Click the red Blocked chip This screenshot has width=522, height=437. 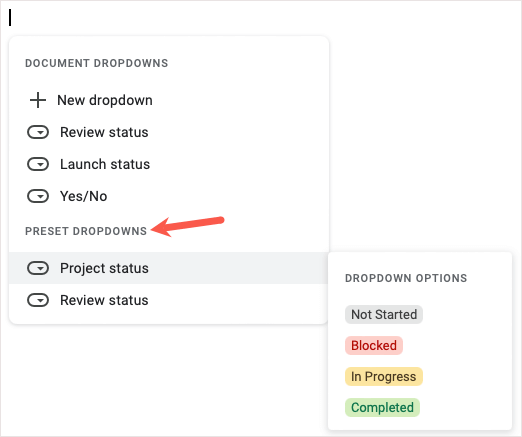point(374,345)
